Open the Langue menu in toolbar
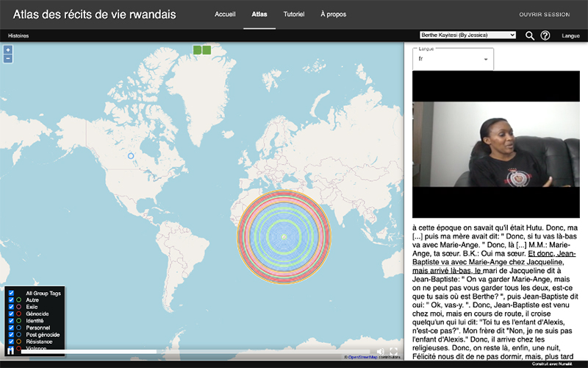 tap(571, 35)
